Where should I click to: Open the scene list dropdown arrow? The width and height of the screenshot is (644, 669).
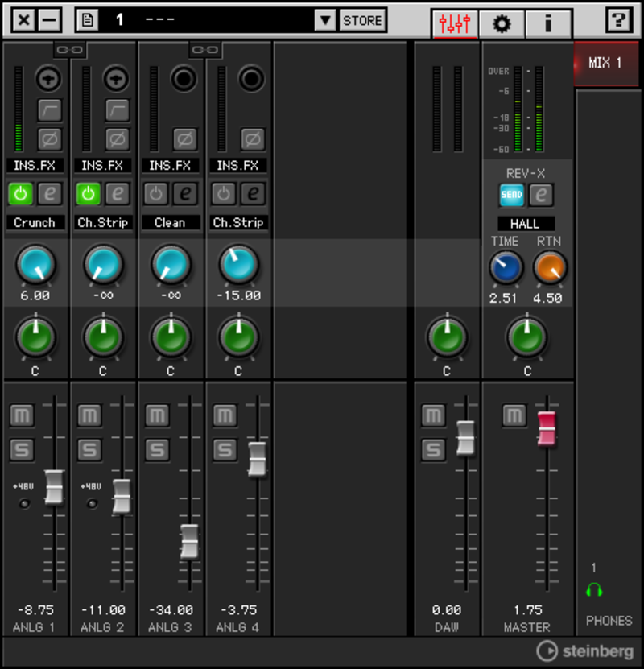pos(325,20)
